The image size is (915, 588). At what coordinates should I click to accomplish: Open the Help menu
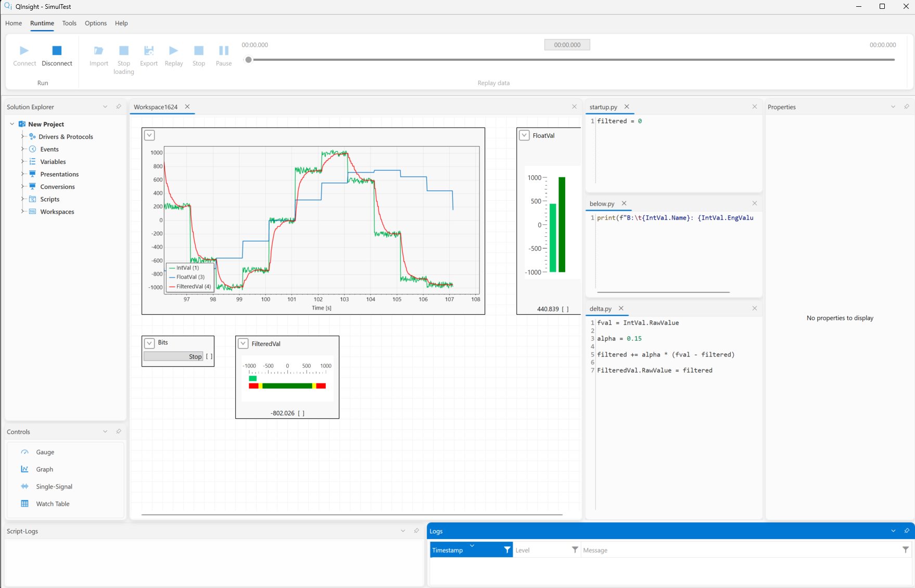121,23
